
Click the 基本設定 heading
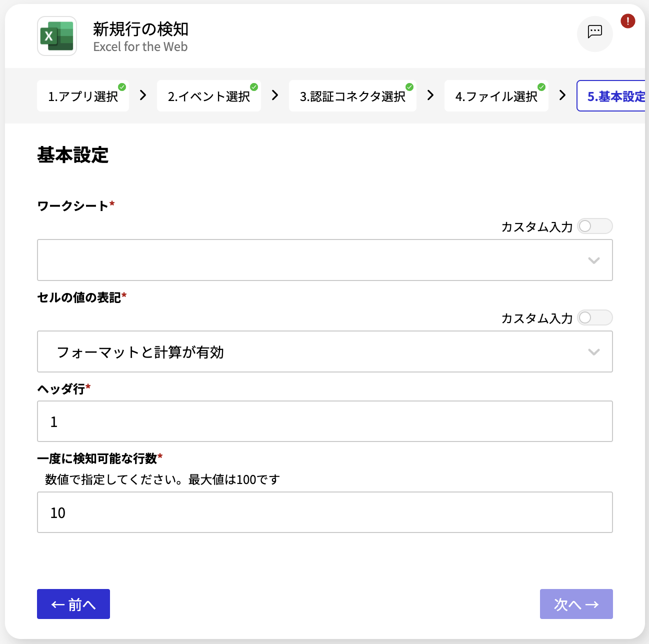tap(72, 155)
